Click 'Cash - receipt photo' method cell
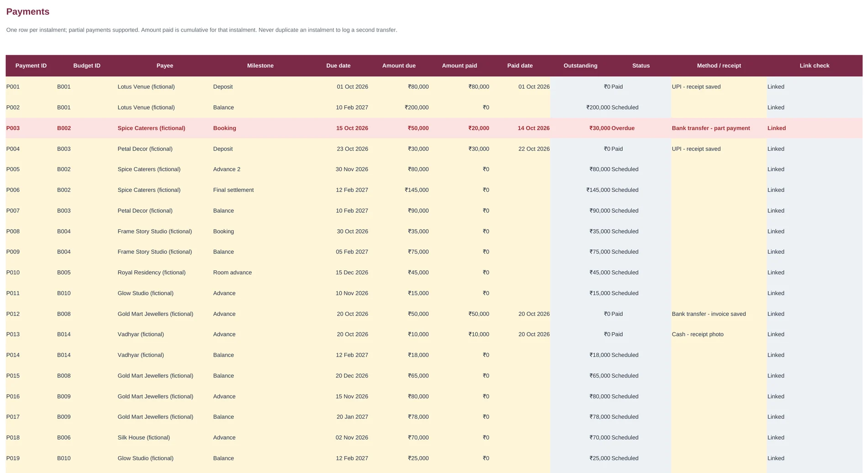 click(x=719, y=334)
